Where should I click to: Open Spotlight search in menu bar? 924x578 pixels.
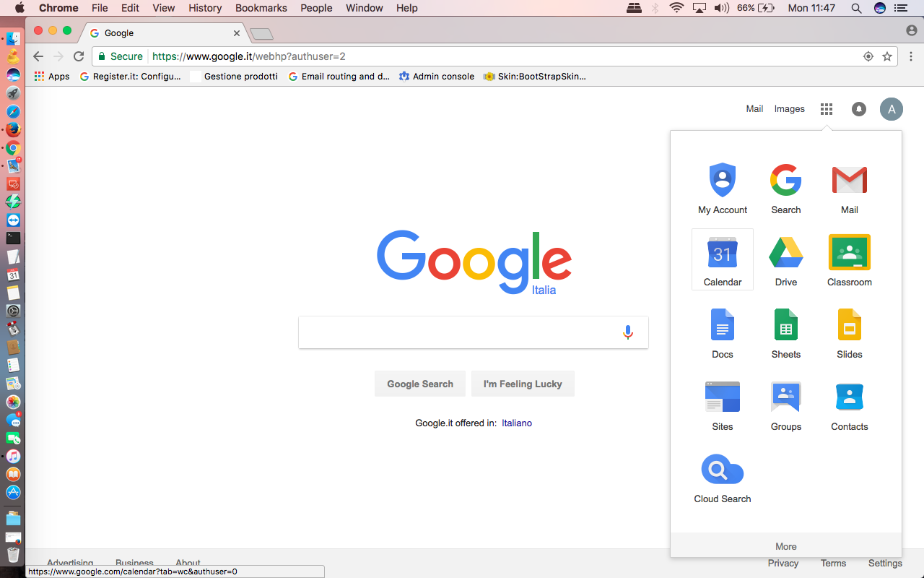(x=856, y=8)
